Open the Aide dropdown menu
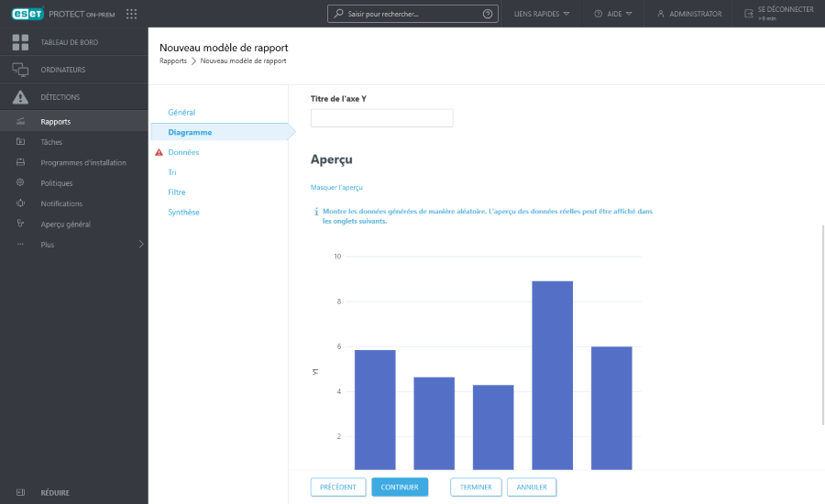Viewport: 825px width, 504px height. point(613,14)
